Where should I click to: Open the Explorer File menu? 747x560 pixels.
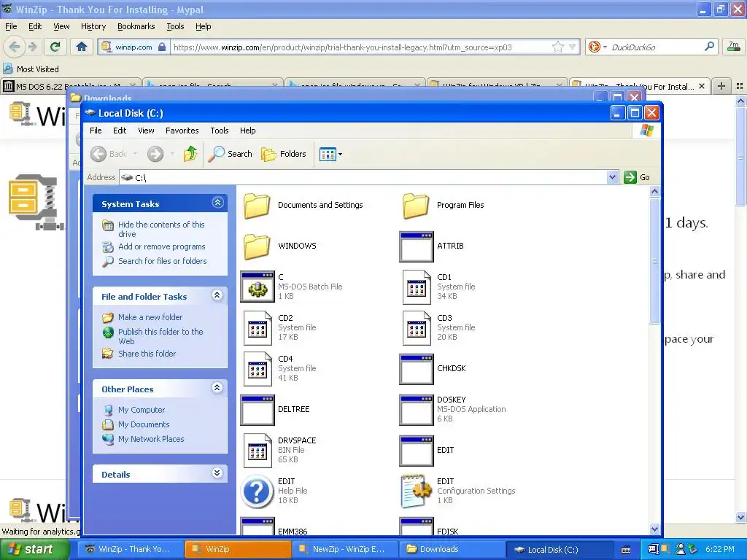96,131
